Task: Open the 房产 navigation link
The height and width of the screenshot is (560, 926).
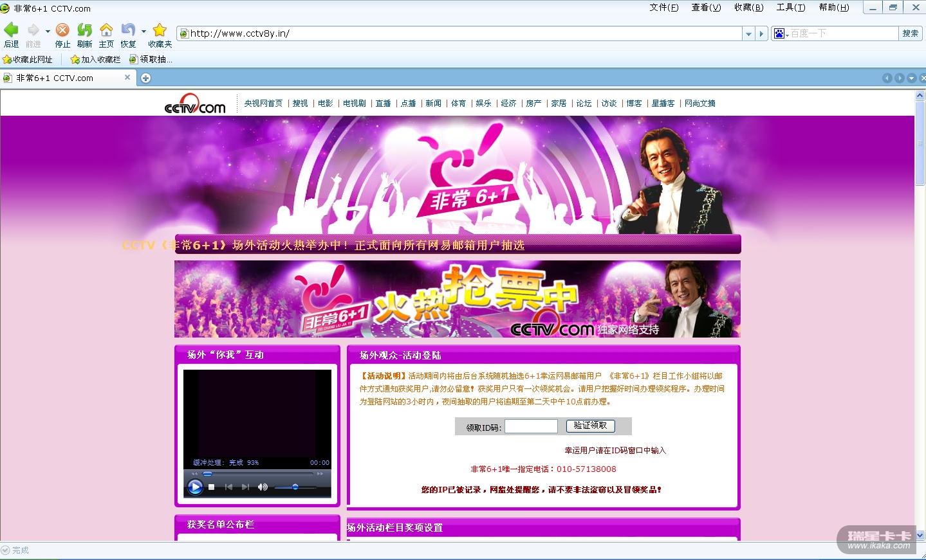Action: pyautogui.click(x=534, y=104)
